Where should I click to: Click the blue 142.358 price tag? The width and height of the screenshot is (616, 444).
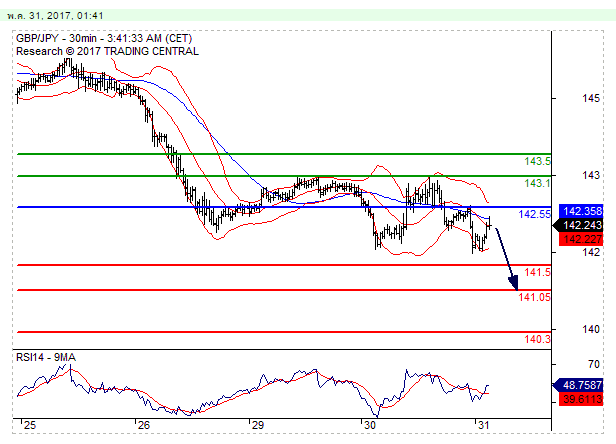pos(581,211)
